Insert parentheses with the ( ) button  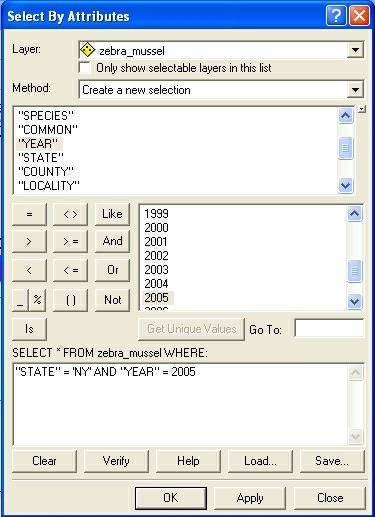70,300
